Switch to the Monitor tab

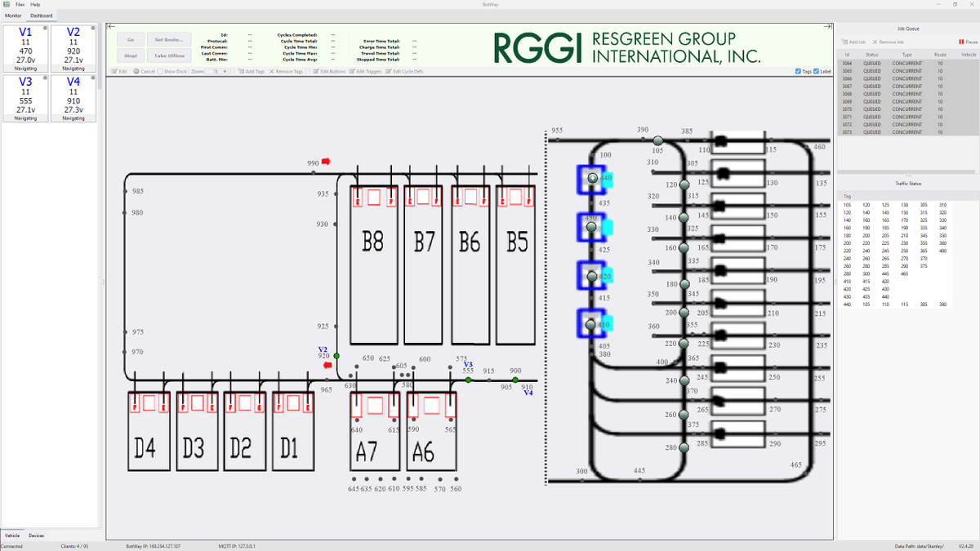pos(13,16)
